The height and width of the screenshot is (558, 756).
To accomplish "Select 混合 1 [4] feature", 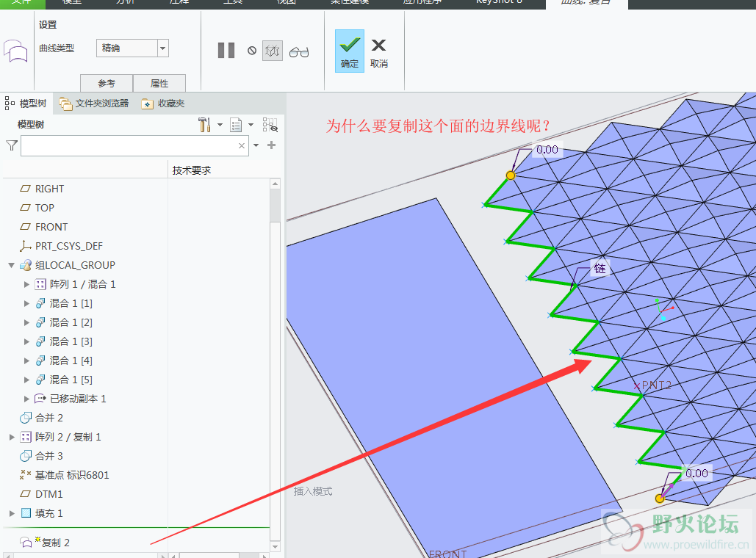I will tap(64, 360).
